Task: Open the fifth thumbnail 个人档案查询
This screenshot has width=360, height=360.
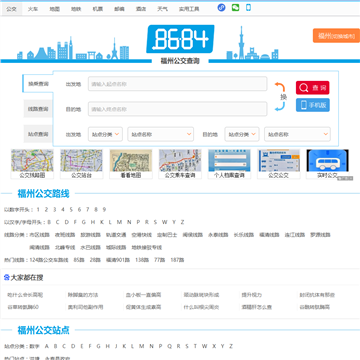Action: (229, 164)
